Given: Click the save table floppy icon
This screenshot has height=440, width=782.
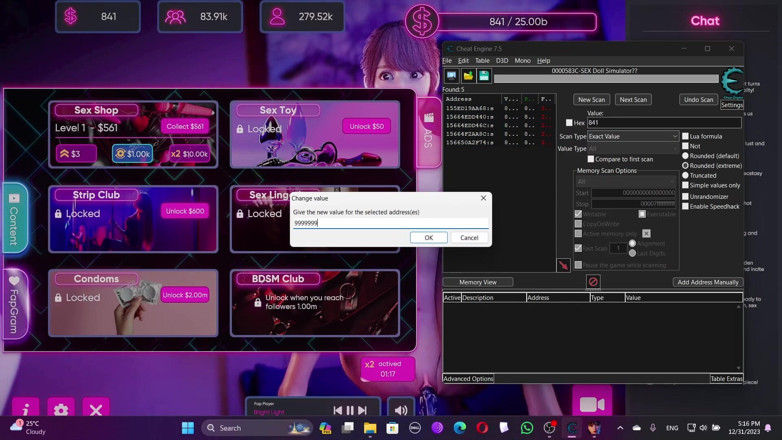Looking at the screenshot, I should pyautogui.click(x=484, y=76).
